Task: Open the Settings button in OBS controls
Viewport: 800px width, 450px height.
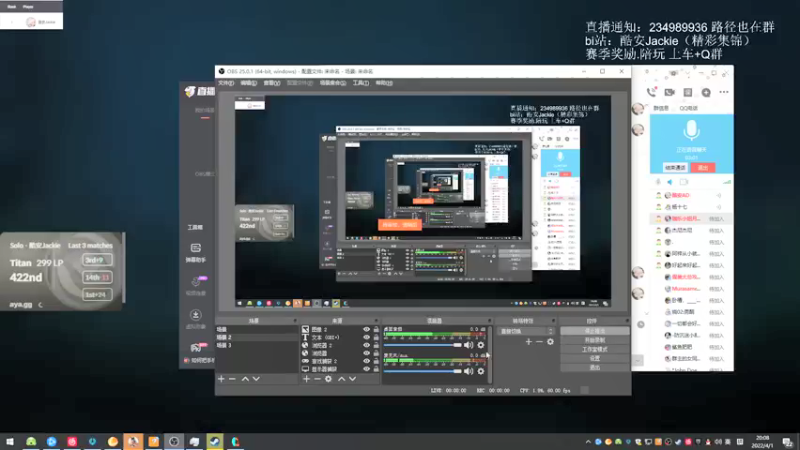Action: click(594, 358)
